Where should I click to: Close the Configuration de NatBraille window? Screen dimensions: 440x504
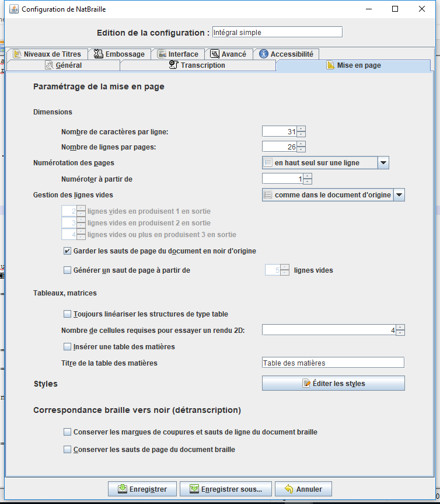(x=422, y=9)
